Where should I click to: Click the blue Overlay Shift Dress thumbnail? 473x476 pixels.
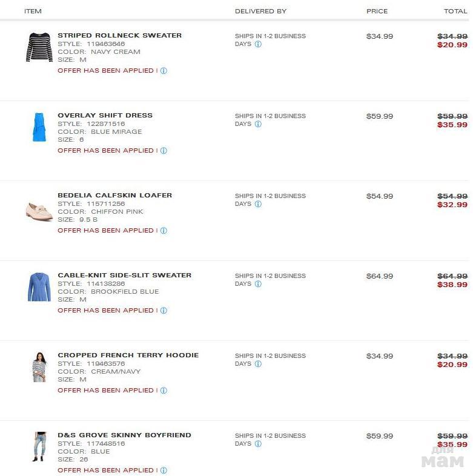pos(39,127)
